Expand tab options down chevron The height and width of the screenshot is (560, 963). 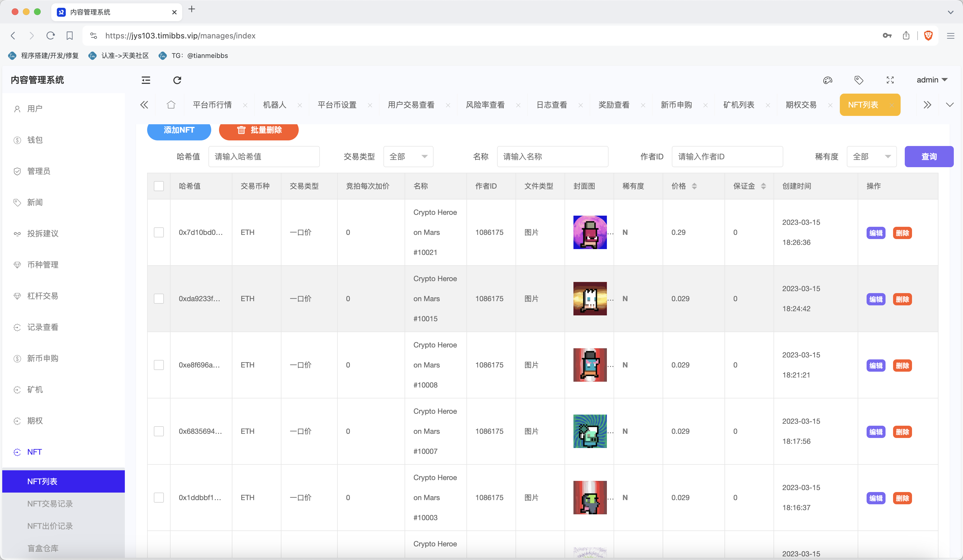(950, 105)
